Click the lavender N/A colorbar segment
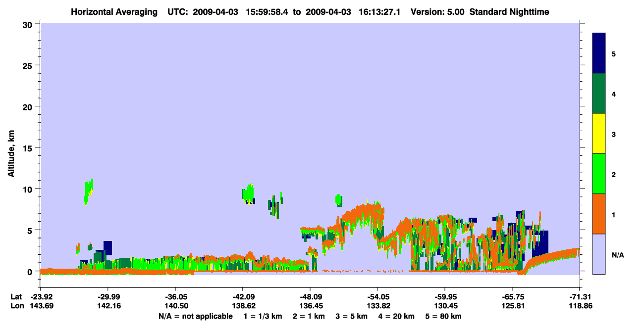This screenshot has width=644, height=330. pos(599,254)
